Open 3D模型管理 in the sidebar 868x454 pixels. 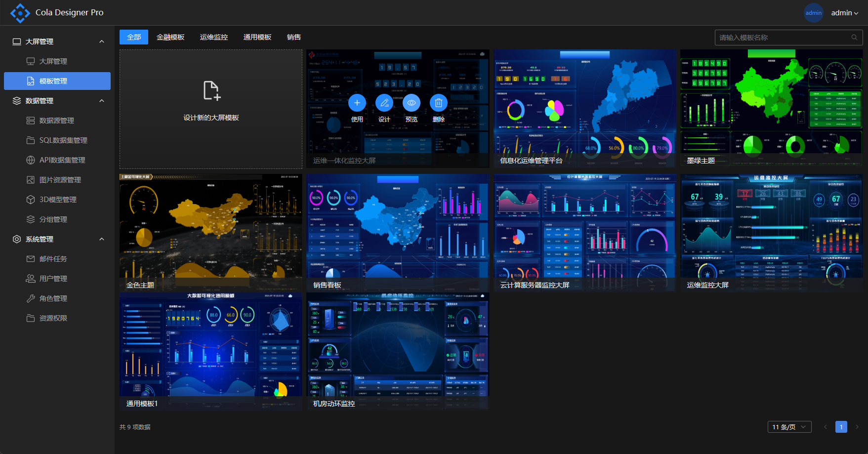(58, 200)
